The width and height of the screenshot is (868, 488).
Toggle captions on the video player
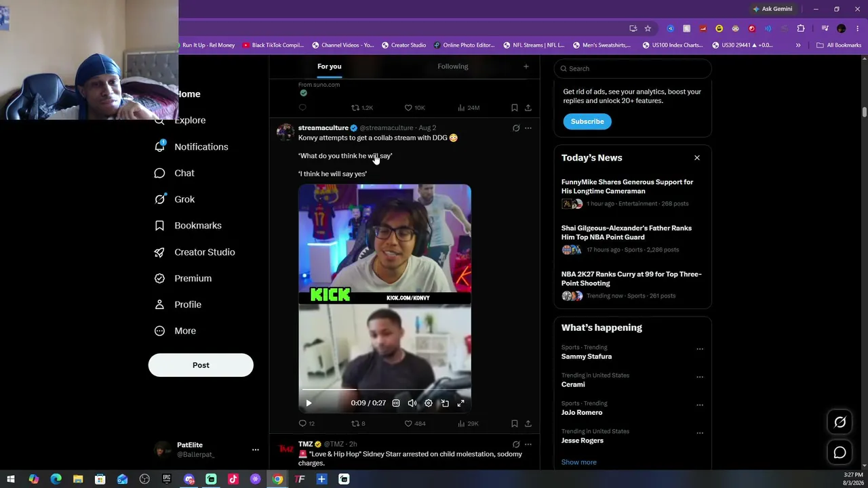(x=396, y=403)
